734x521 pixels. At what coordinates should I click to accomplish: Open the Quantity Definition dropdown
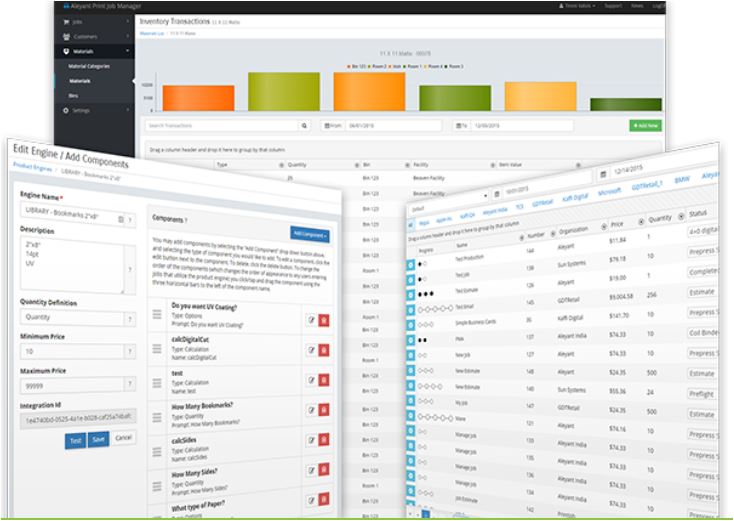point(73,317)
